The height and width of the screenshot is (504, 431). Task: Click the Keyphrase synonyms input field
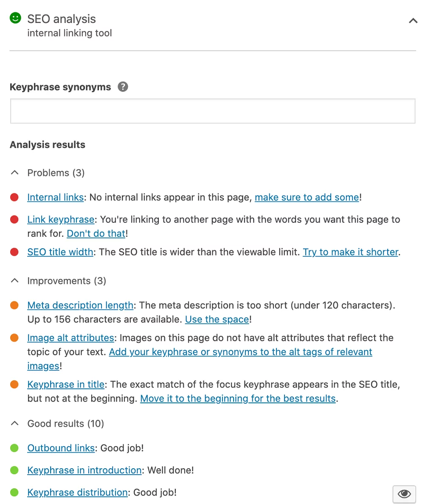click(212, 111)
